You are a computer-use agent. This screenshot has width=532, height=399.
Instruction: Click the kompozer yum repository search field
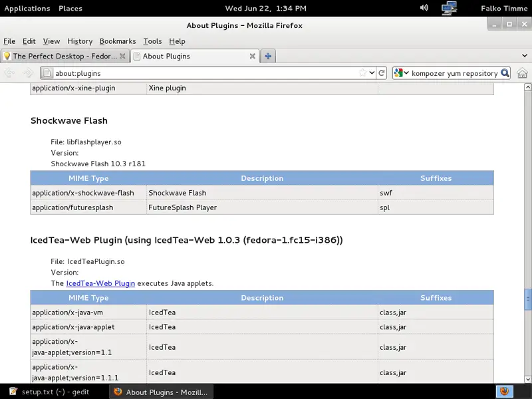click(x=455, y=73)
